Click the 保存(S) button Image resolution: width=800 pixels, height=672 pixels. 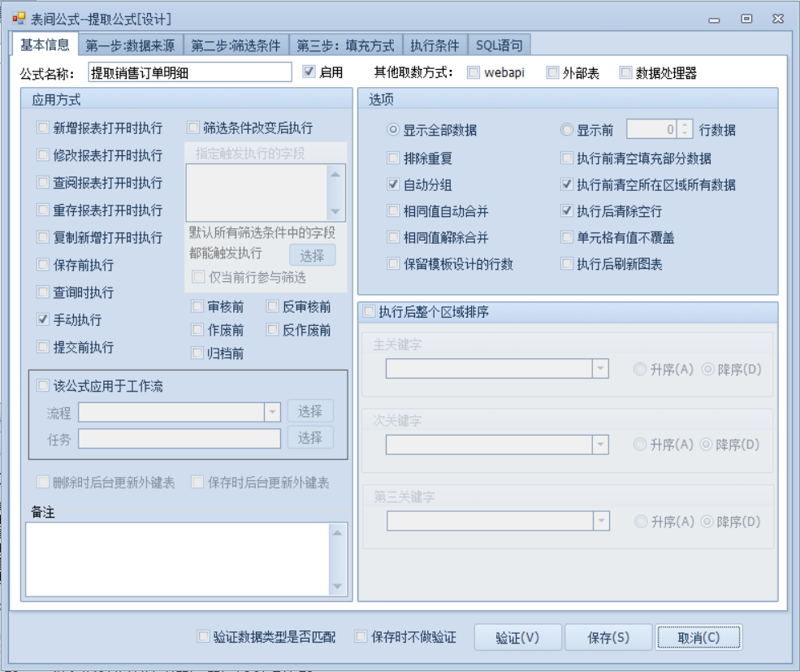tap(608, 638)
